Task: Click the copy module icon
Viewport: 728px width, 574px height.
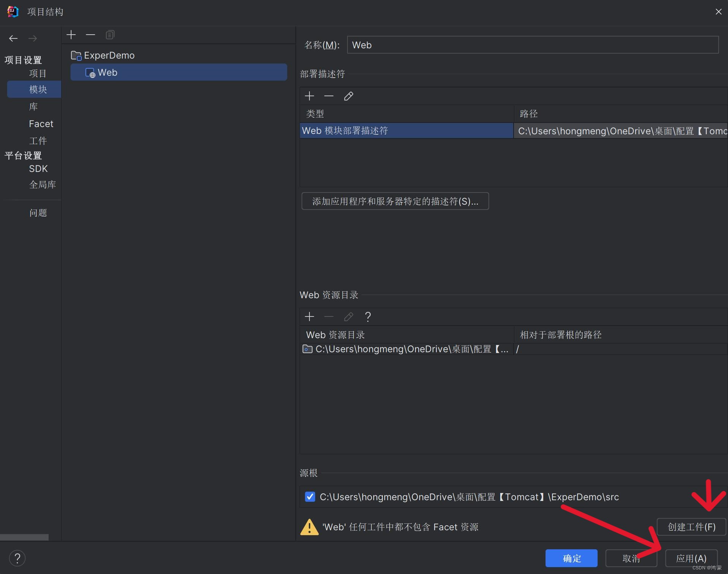Action: click(110, 35)
